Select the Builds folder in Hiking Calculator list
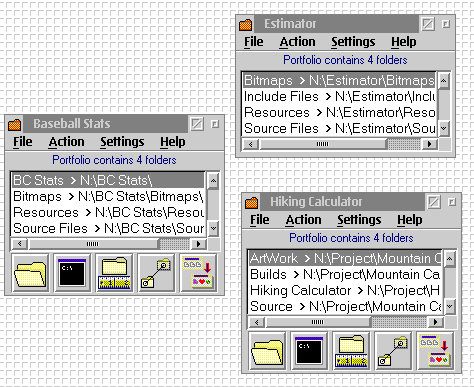This screenshot has height=387, width=474. click(x=345, y=274)
